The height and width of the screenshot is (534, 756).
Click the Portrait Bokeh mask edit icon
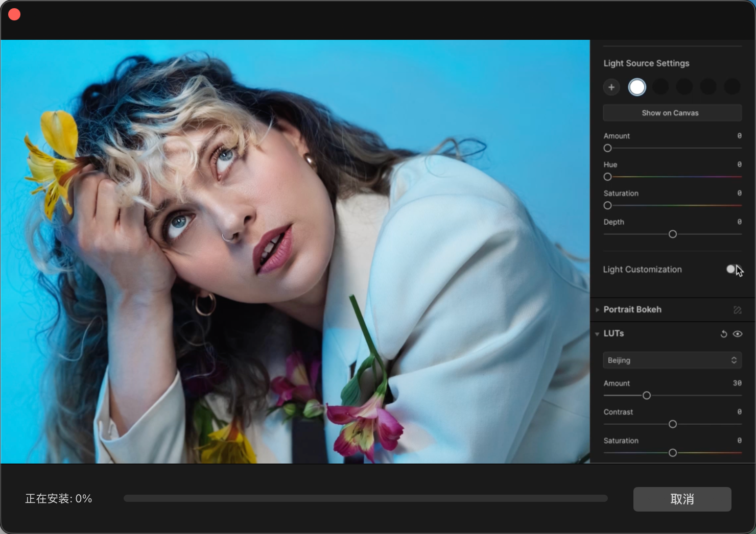point(737,310)
